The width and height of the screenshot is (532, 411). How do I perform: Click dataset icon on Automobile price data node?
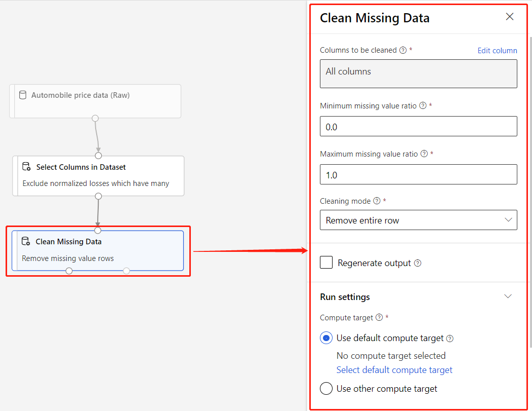(x=23, y=95)
